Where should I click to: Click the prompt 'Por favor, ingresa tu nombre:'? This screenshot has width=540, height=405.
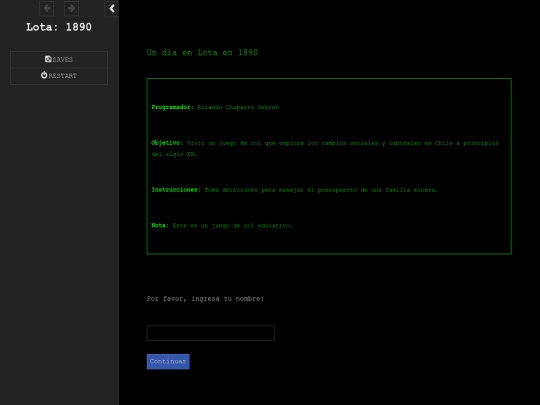coord(205,299)
